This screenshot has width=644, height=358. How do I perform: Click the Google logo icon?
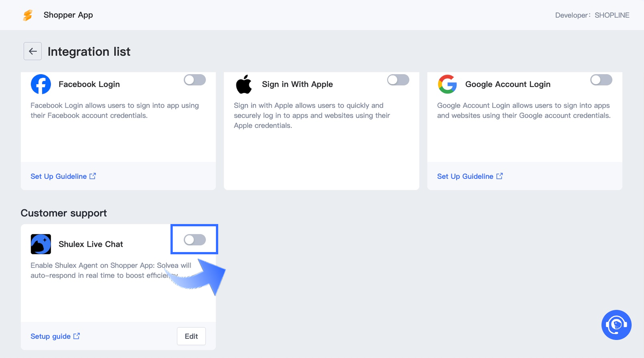[447, 84]
